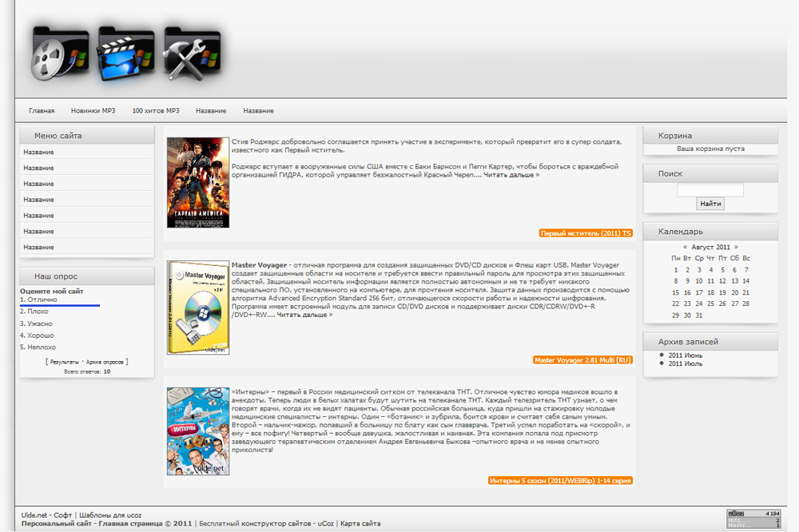
Task: Click the Меню сайта block header
Action: (86, 136)
